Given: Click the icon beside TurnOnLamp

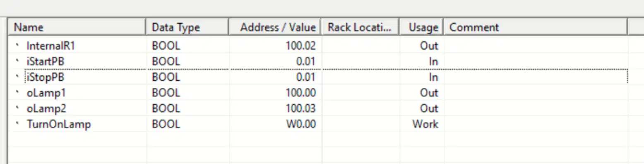Looking at the screenshot, I should click(18, 124).
